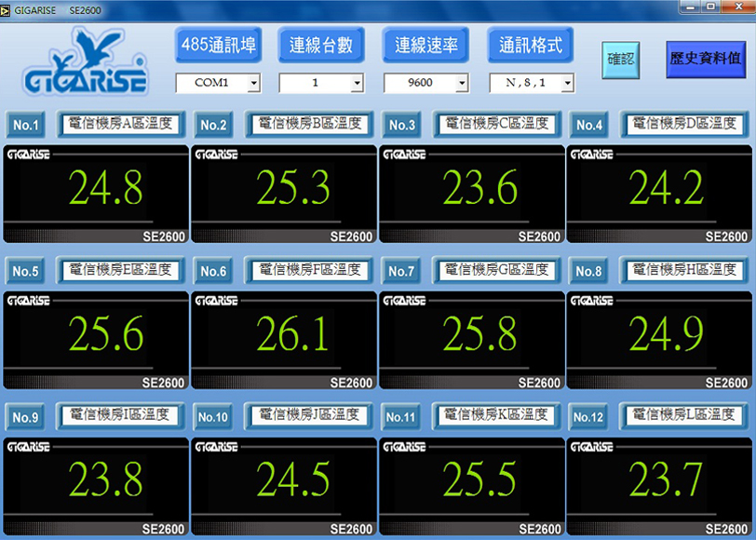The image size is (756, 540).
Task: Click the No.7 label
Action: (x=401, y=271)
